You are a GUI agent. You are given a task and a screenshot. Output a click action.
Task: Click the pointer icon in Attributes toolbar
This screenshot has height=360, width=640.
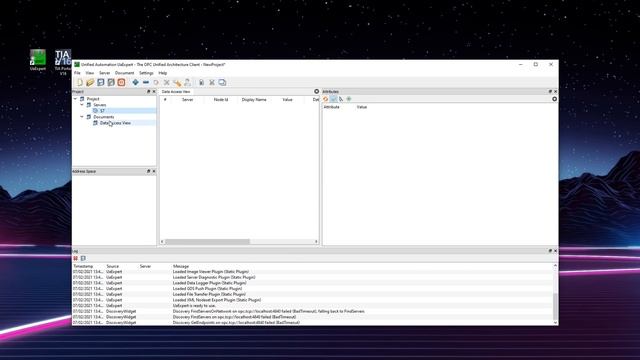341,99
